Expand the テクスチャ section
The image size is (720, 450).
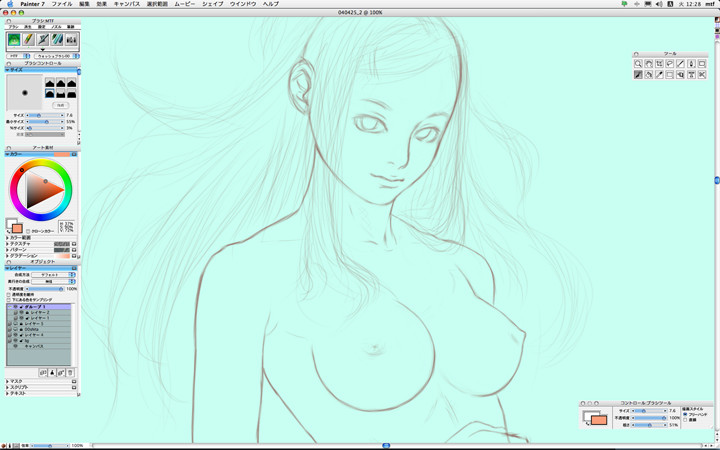coord(8,243)
